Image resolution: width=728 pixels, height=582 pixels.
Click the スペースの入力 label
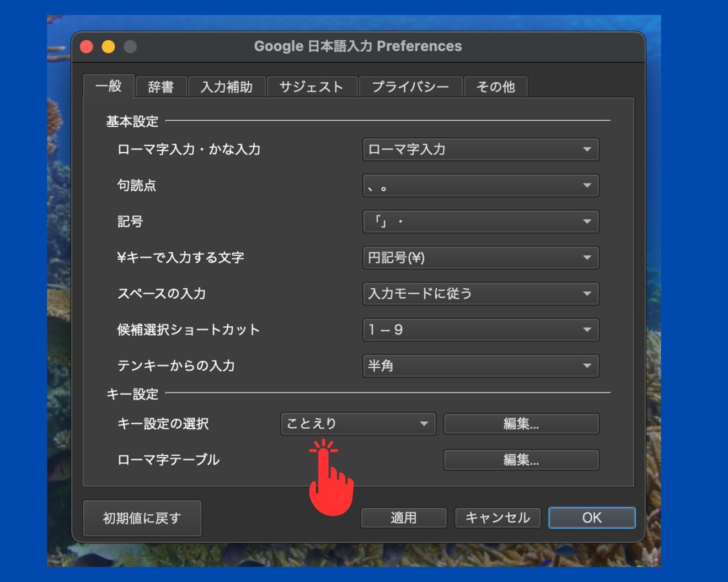162,294
